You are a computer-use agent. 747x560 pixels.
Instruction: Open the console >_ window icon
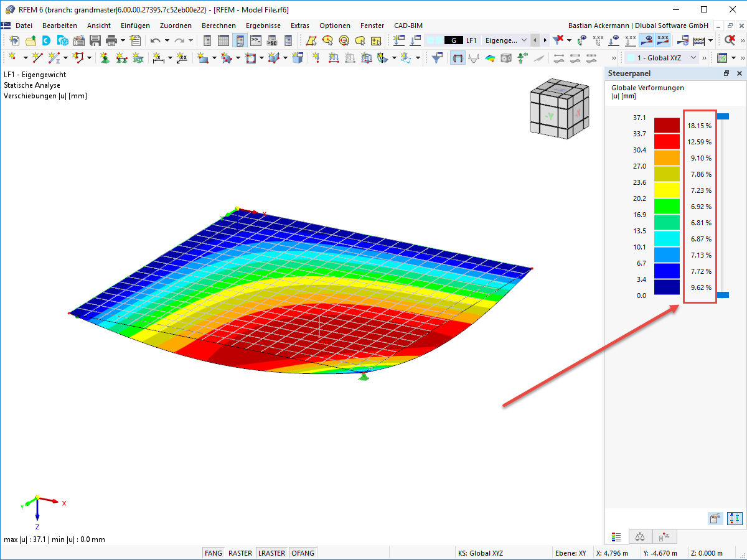[x=256, y=40]
